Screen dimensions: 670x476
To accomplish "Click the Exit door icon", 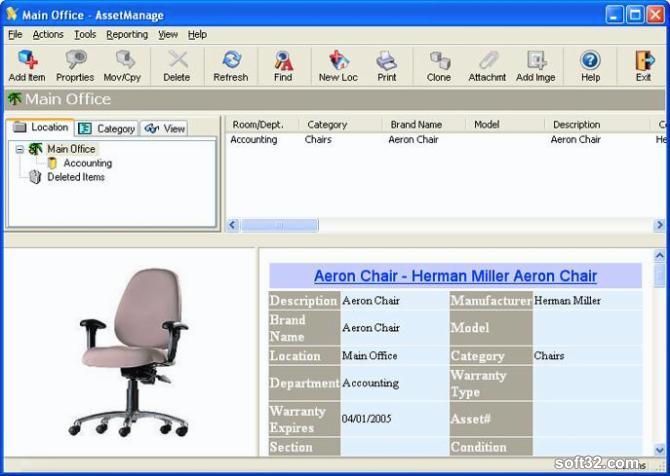I will [x=644, y=60].
